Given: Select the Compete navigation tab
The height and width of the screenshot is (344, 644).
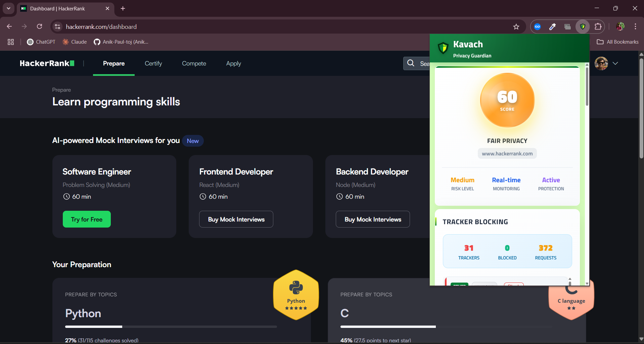Looking at the screenshot, I should click(194, 63).
